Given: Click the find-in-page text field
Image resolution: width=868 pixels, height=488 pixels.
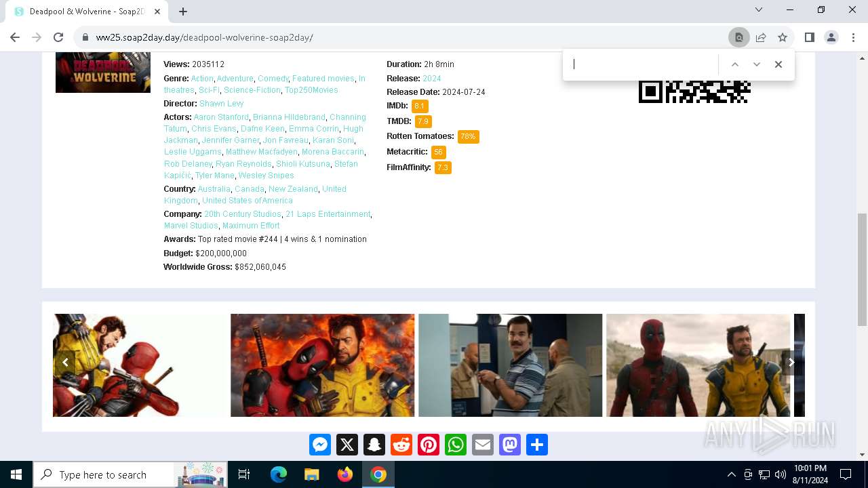Looking at the screenshot, I should 642,64.
